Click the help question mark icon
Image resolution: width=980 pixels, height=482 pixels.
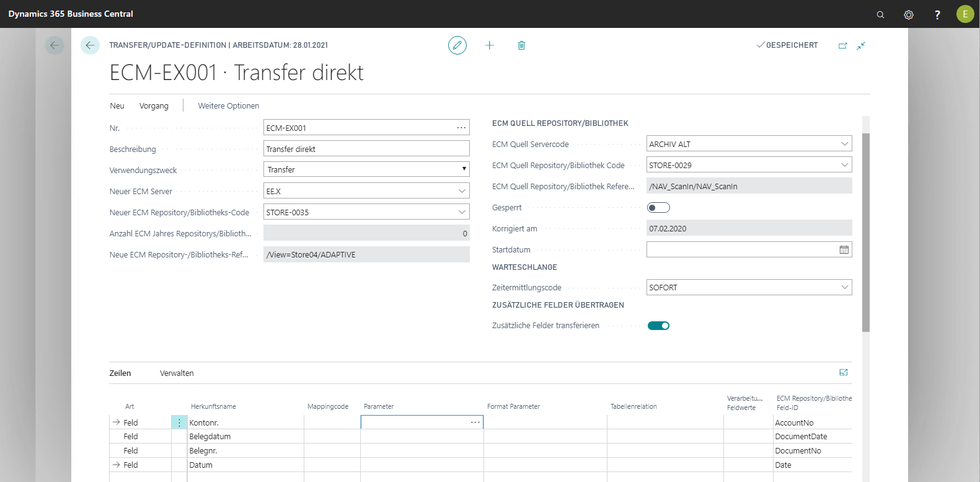click(937, 14)
